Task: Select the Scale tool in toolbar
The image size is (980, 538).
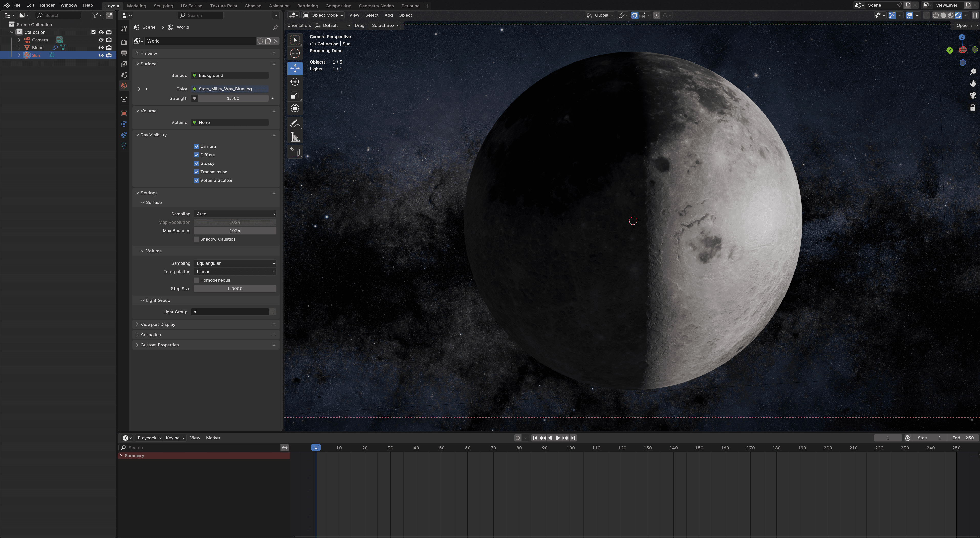Action: 295,95
